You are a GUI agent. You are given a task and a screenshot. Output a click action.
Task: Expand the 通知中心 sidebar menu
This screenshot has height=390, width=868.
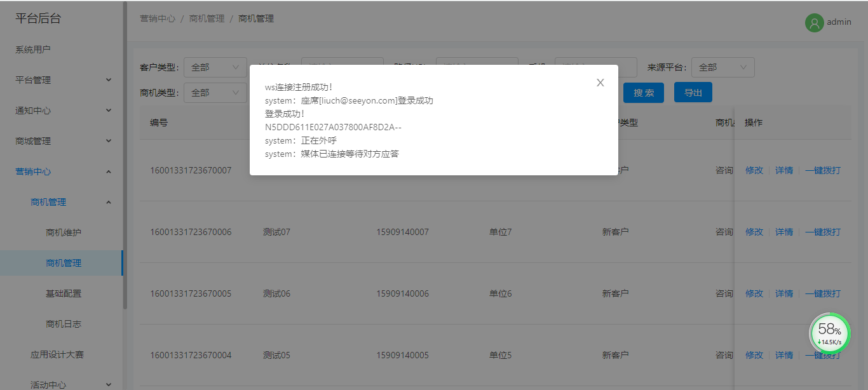(x=62, y=111)
